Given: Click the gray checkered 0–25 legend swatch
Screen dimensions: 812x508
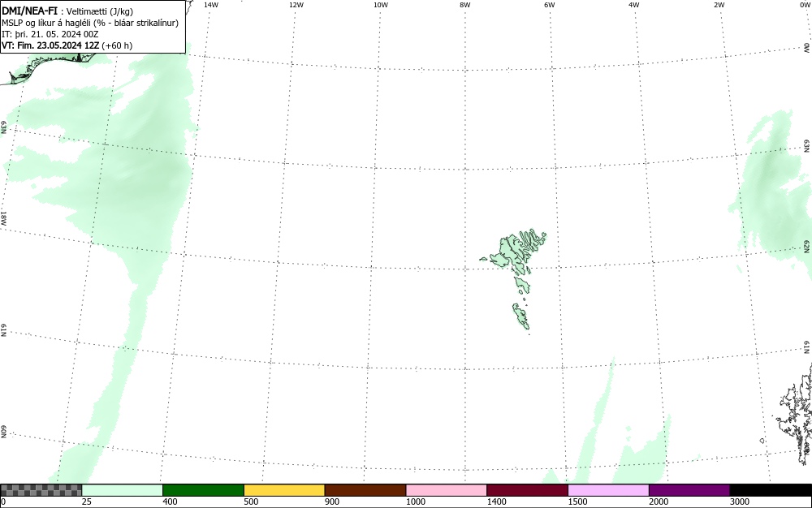Looking at the screenshot, I should tap(41, 490).
